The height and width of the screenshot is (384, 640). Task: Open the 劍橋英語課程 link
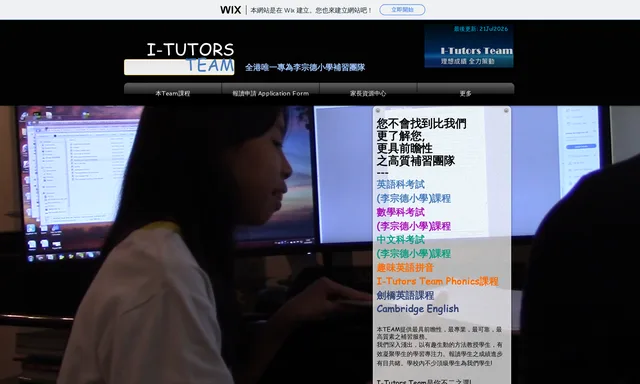pyautogui.click(x=405, y=295)
